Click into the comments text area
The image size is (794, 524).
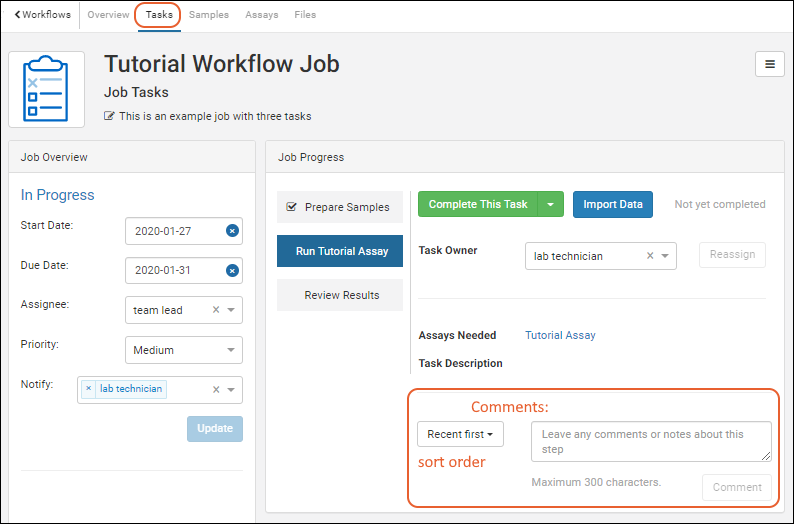(x=651, y=441)
